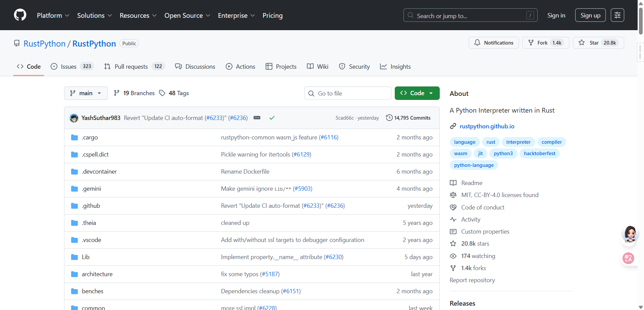Open the .vscode folder icon
Screen dimensions: 644x310
[x=74, y=240]
